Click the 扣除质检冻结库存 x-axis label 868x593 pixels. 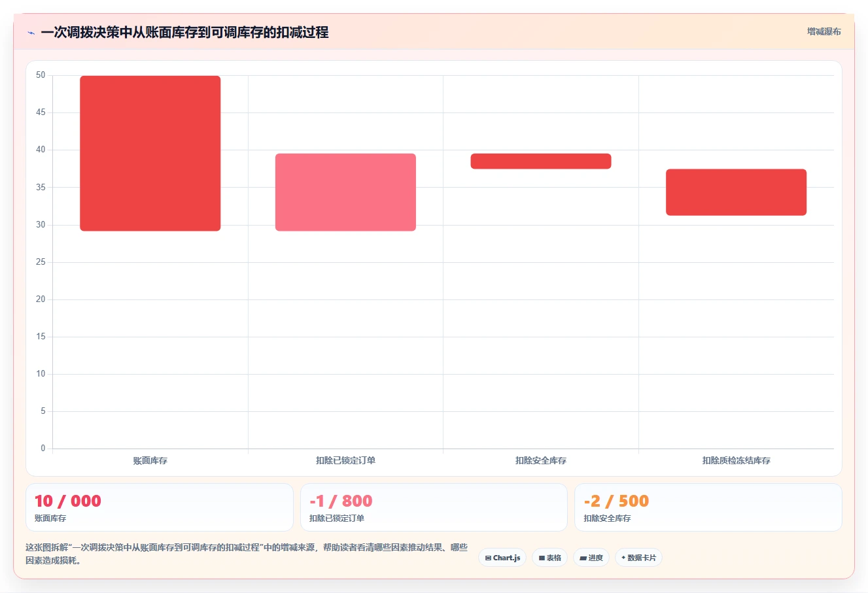point(736,461)
